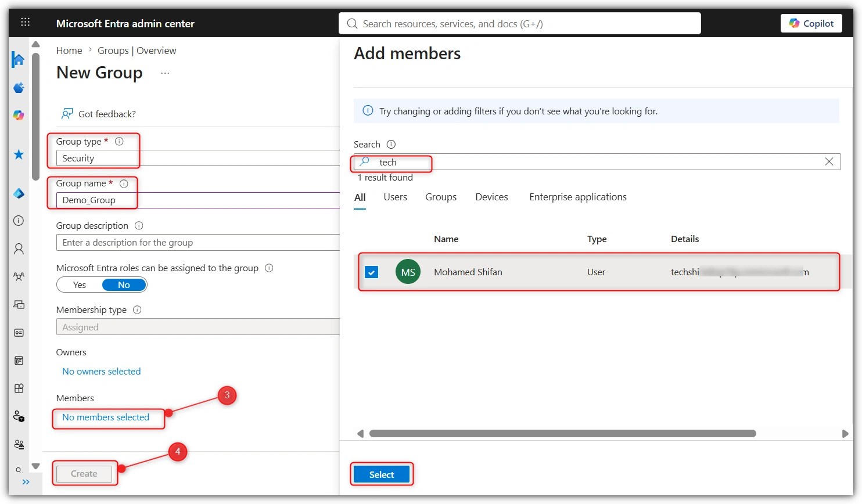Screen dimensions: 862x504
Task: Open the New Group more options ellipsis
Action: [x=165, y=73]
